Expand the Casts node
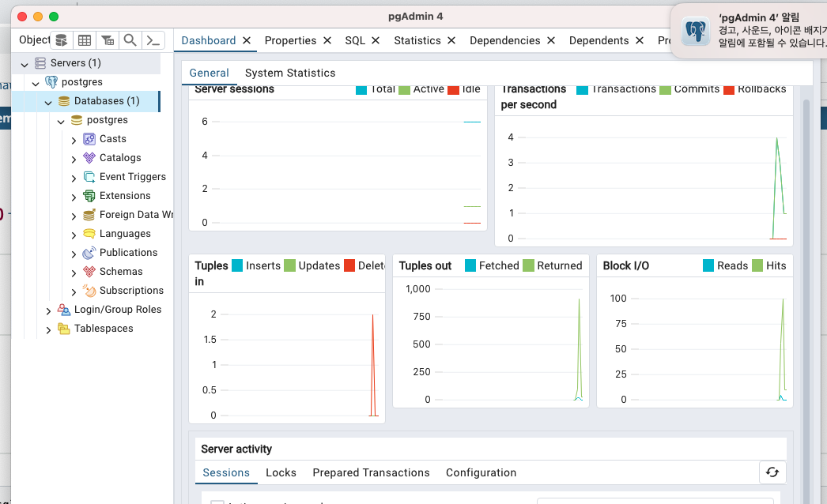 [74, 141]
